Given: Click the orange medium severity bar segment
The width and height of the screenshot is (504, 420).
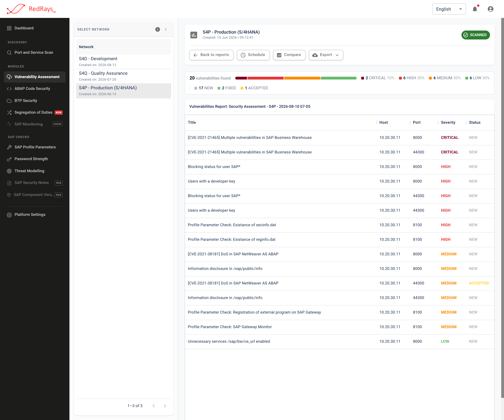Looking at the screenshot, I should [x=302, y=78].
